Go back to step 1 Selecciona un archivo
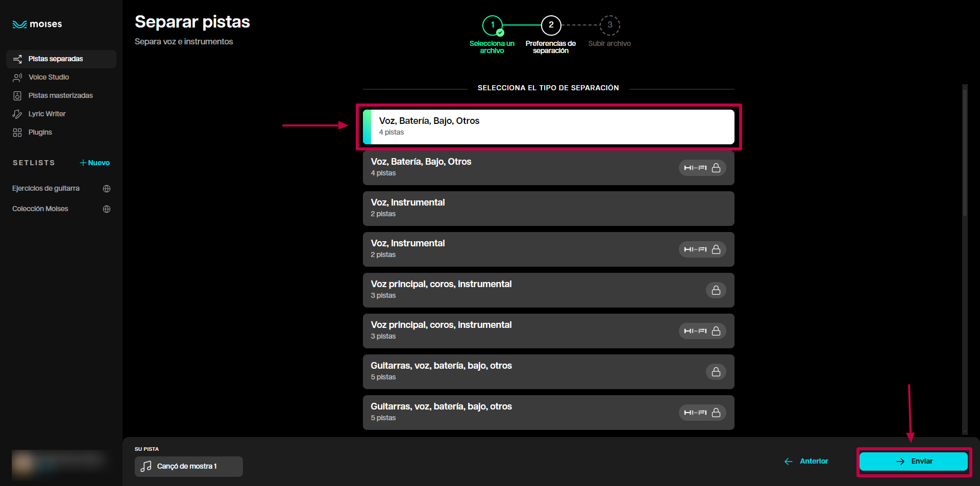980x486 pixels. point(493,25)
